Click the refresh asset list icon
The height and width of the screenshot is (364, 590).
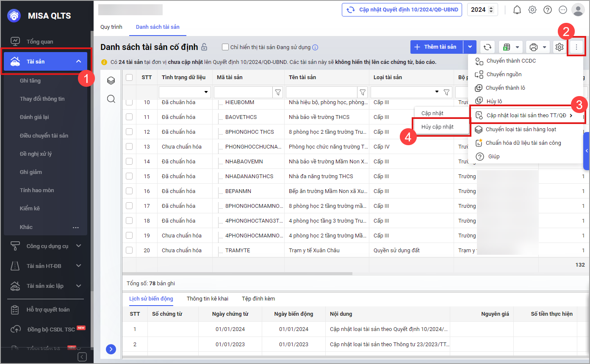(x=488, y=47)
